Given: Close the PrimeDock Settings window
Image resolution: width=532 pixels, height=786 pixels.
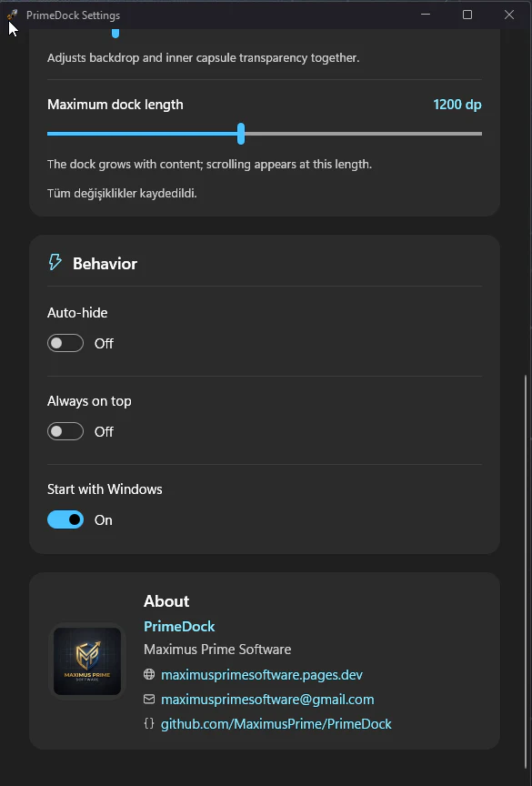Looking at the screenshot, I should (509, 15).
